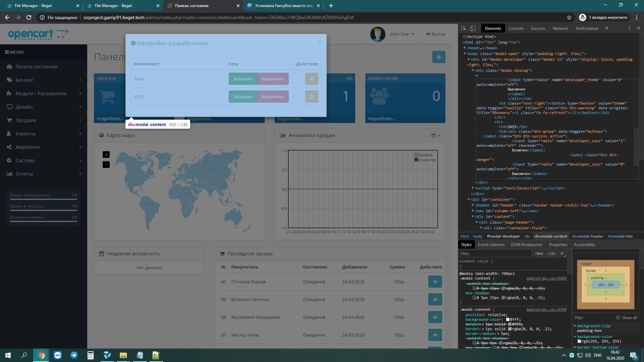The width and height of the screenshot is (644, 362).
Task: Enable Тема cache with Включен
Action: point(243,79)
